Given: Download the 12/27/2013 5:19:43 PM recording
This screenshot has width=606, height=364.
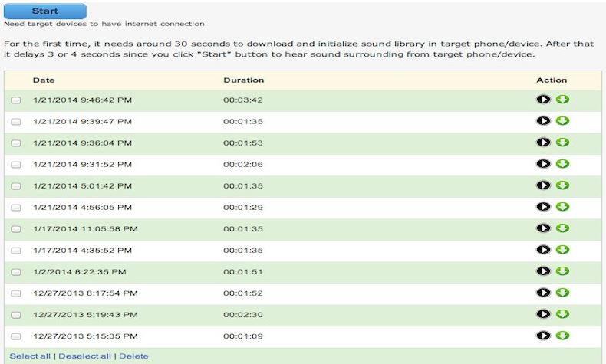Looking at the screenshot, I should tap(562, 314).
